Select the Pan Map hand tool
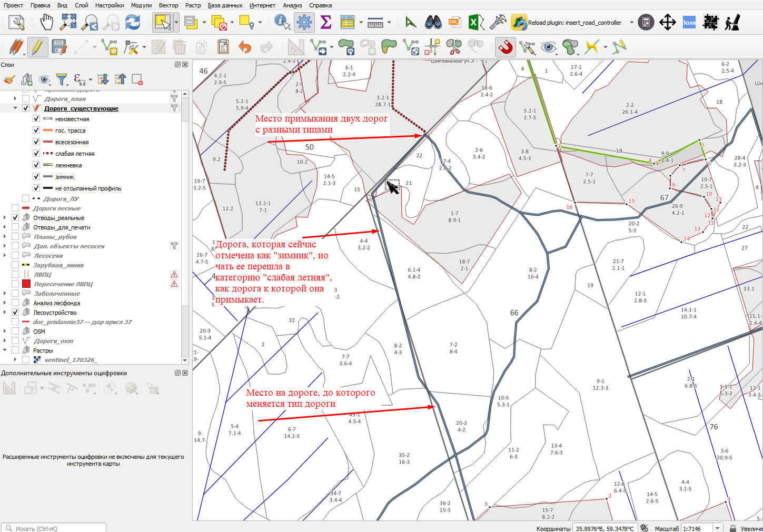This screenshot has height=532, width=763. click(x=47, y=23)
